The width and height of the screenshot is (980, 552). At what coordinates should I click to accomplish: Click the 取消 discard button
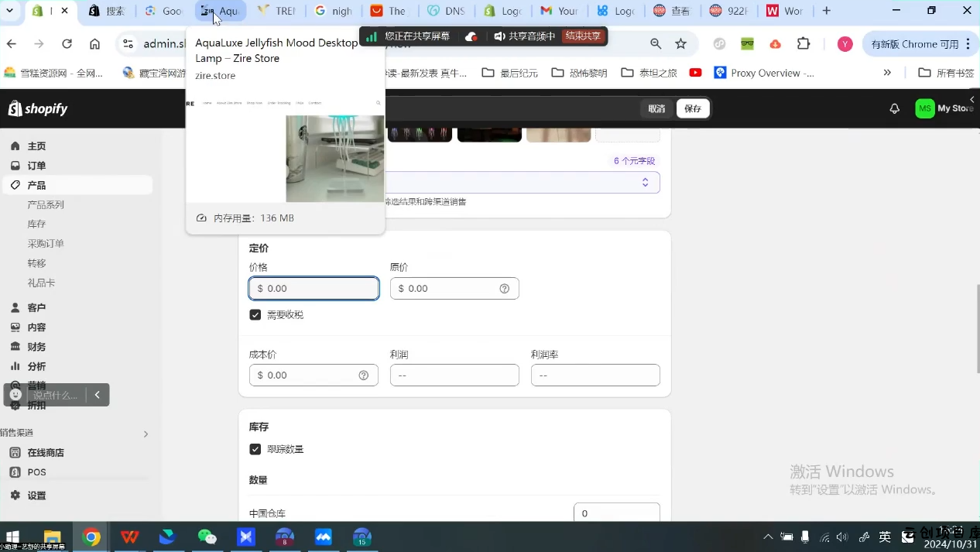(656, 109)
